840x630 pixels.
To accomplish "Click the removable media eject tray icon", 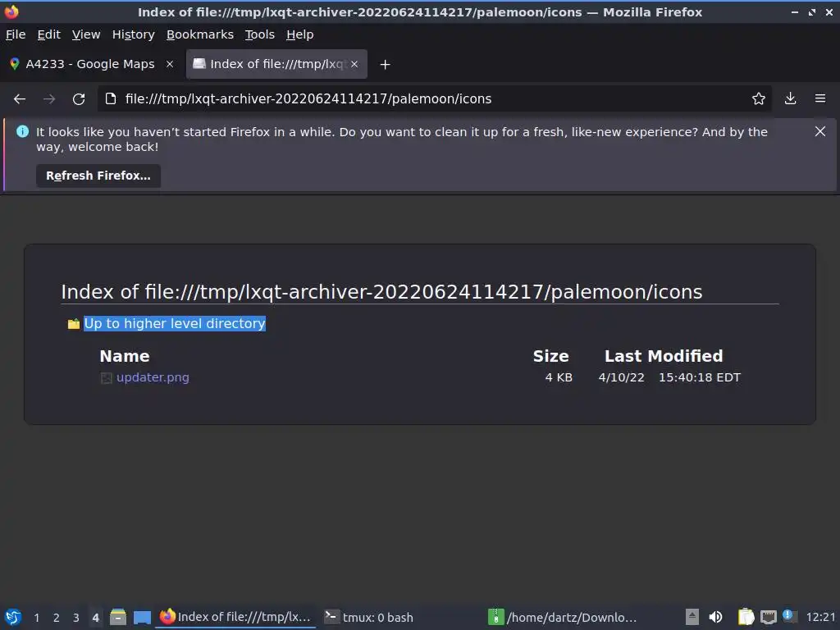I will [x=692, y=617].
